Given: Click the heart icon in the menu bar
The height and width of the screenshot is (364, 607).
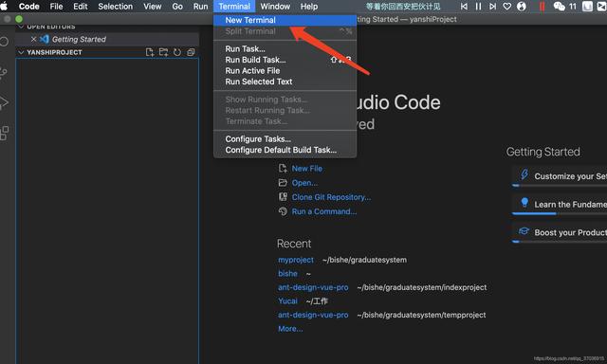Looking at the screenshot, I should point(506,7).
